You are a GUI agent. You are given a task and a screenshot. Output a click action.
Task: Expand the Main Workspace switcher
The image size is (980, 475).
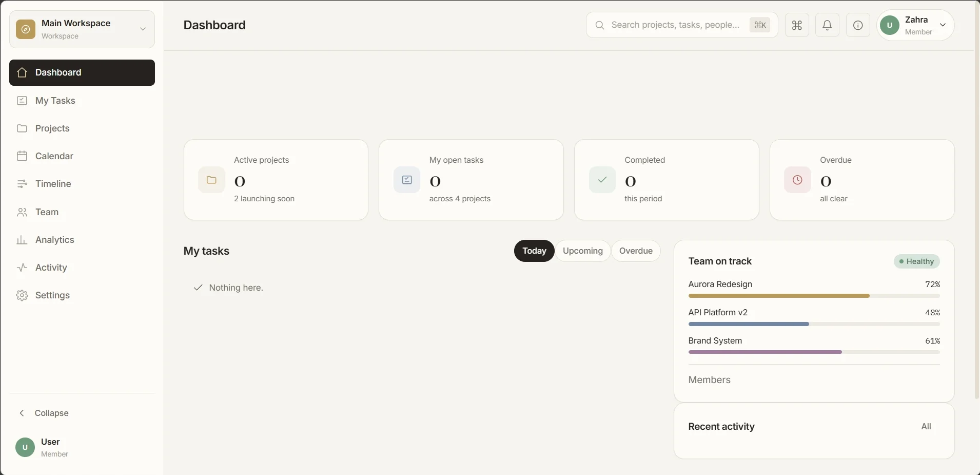(x=82, y=29)
